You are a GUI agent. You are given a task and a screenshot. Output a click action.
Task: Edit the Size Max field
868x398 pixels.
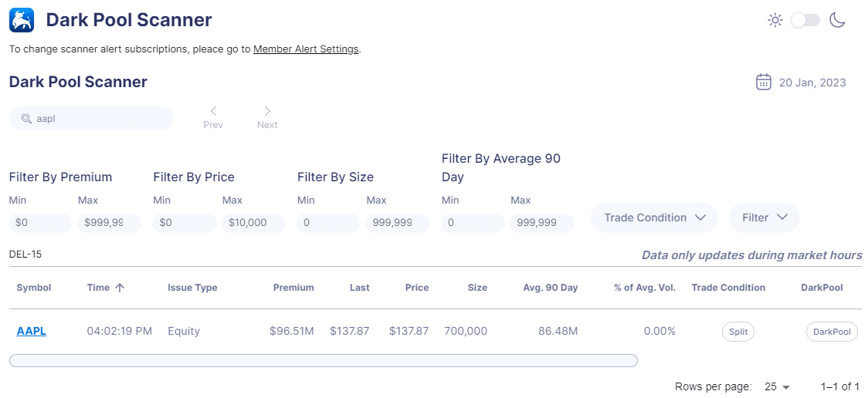pyautogui.click(x=398, y=224)
